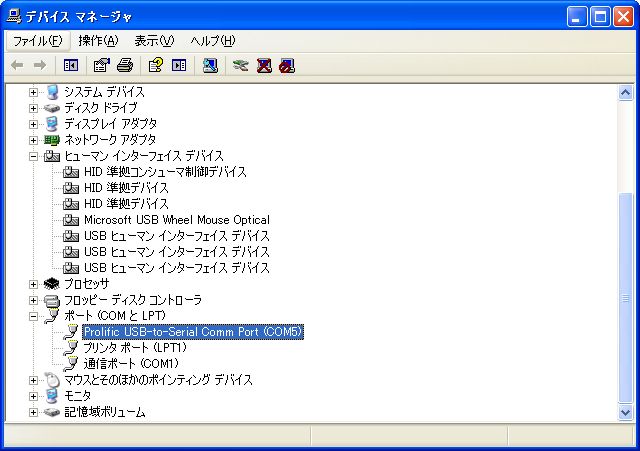Click the Forward arrow toolbar button

pyautogui.click(x=40, y=65)
